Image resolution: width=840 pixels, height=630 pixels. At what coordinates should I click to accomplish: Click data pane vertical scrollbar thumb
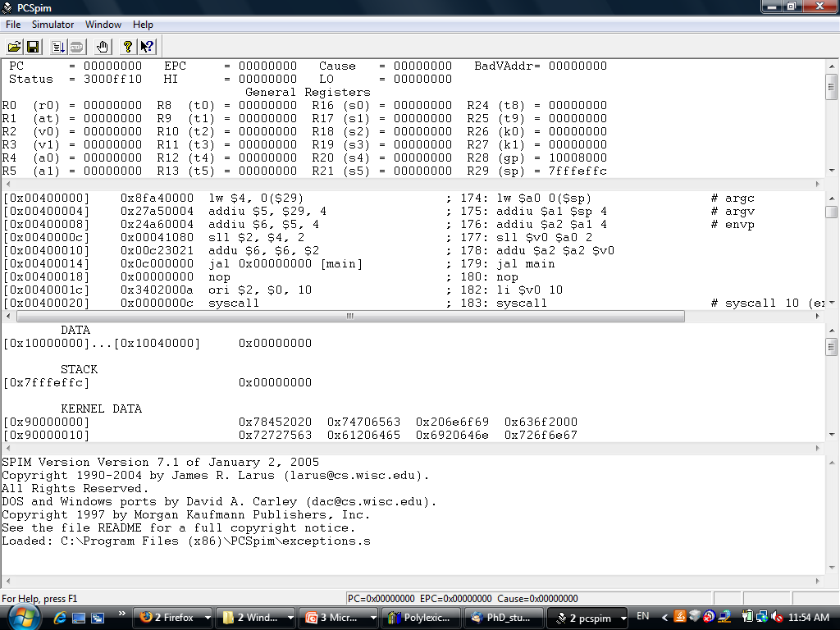tap(832, 347)
